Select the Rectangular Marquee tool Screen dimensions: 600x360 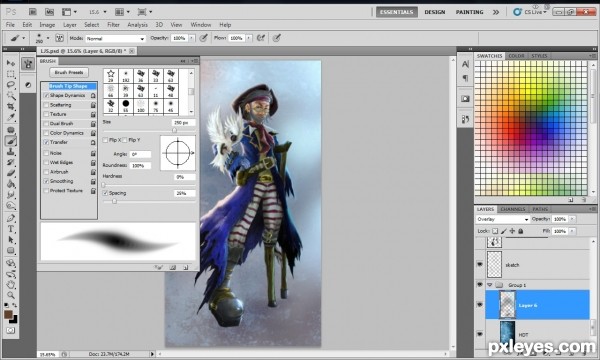coord(11,73)
